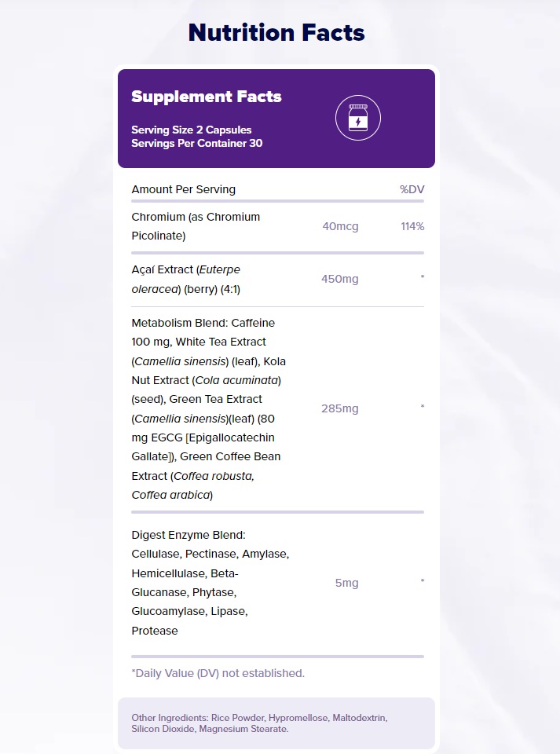Click the Metabolism Blend description text
560x754 pixels.
click(209, 408)
